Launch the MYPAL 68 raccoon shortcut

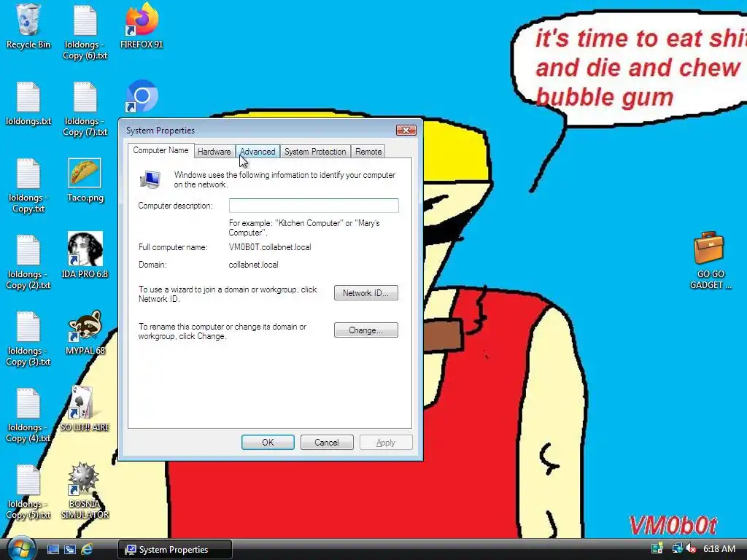pyautogui.click(x=85, y=332)
